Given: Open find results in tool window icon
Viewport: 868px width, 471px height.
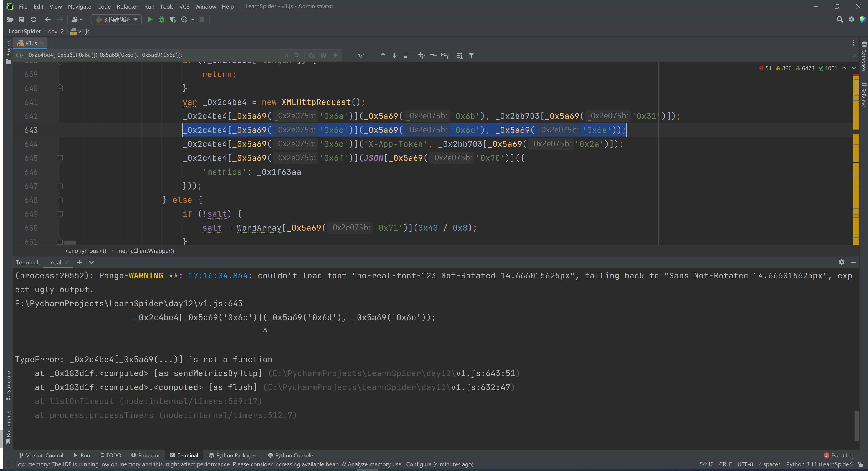Looking at the screenshot, I should click(460, 55).
